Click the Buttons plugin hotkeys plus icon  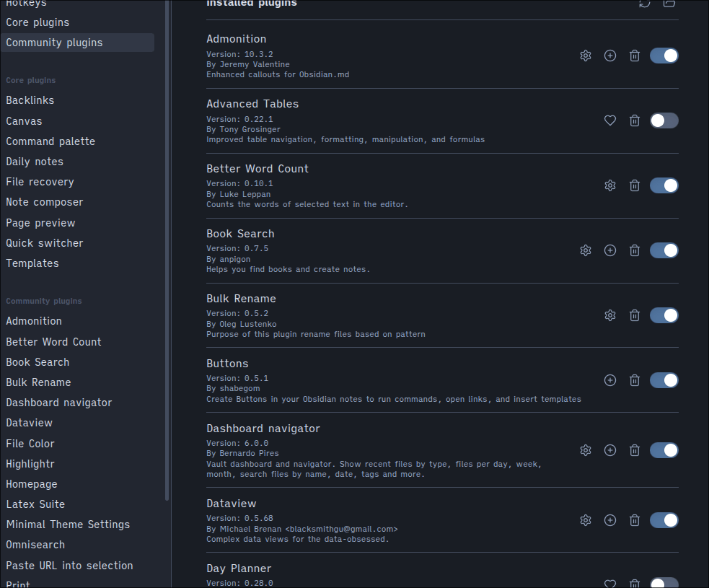click(610, 380)
